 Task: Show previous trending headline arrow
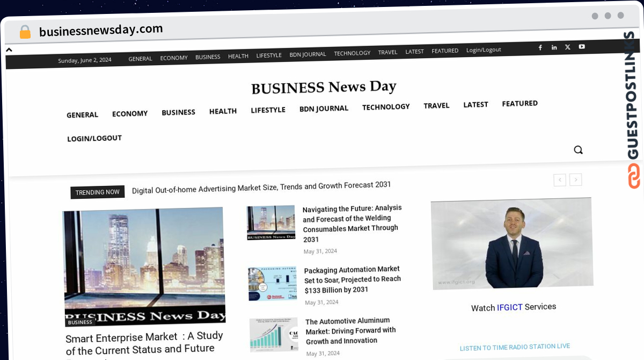560,180
